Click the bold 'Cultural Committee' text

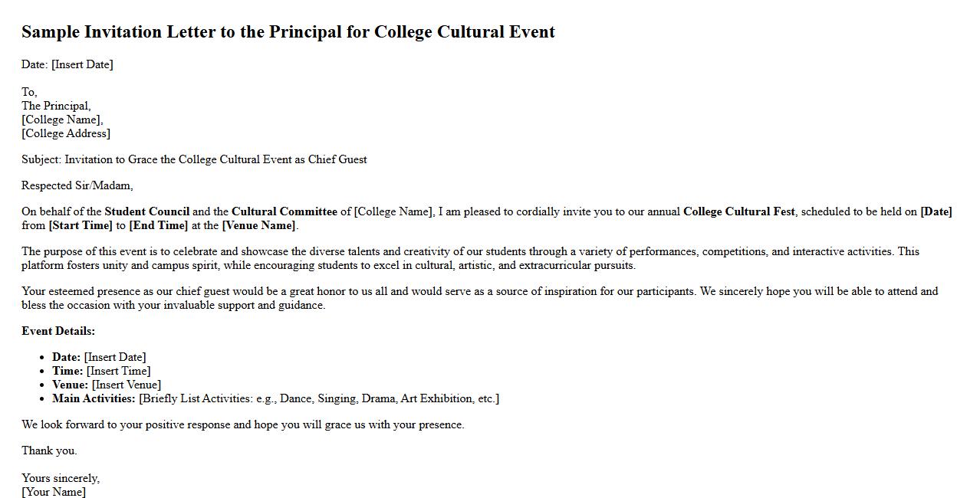pyautogui.click(x=284, y=211)
